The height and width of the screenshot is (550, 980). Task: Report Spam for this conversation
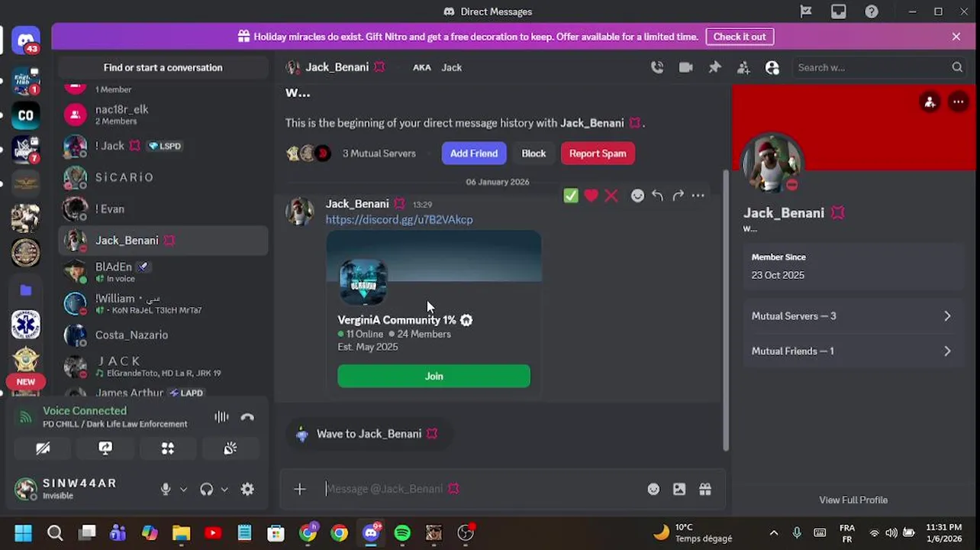(x=598, y=154)
